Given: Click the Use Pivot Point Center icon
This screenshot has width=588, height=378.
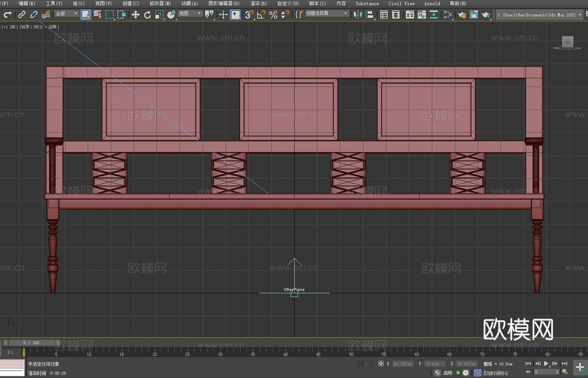Looking at the screenshot, I should (x=210, y=14).
